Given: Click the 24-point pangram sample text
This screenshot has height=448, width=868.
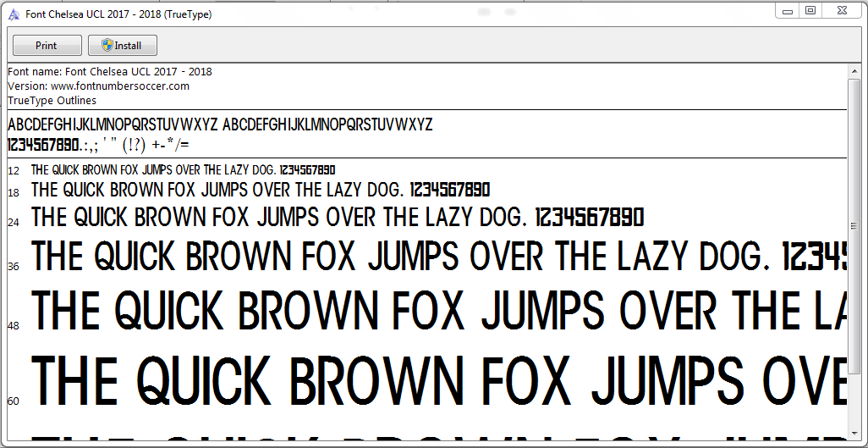Looking at the screenshot, I should pyautogui.click(x=338, y=217).
